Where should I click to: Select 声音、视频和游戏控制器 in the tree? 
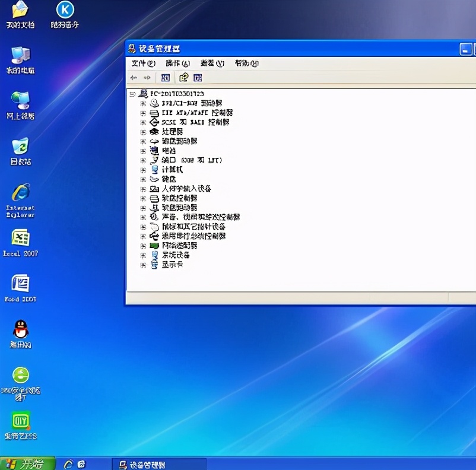[201, 217]
